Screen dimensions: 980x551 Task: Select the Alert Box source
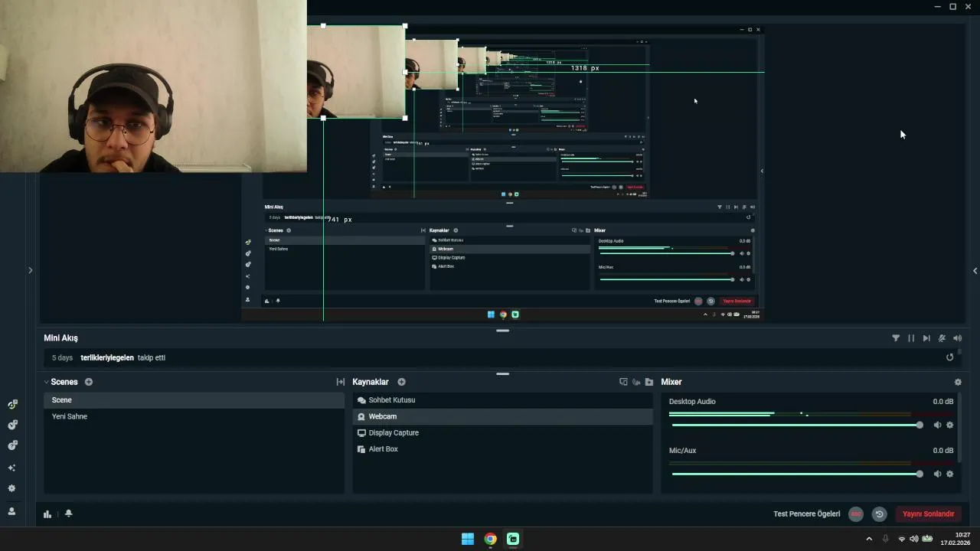point(503,449)
